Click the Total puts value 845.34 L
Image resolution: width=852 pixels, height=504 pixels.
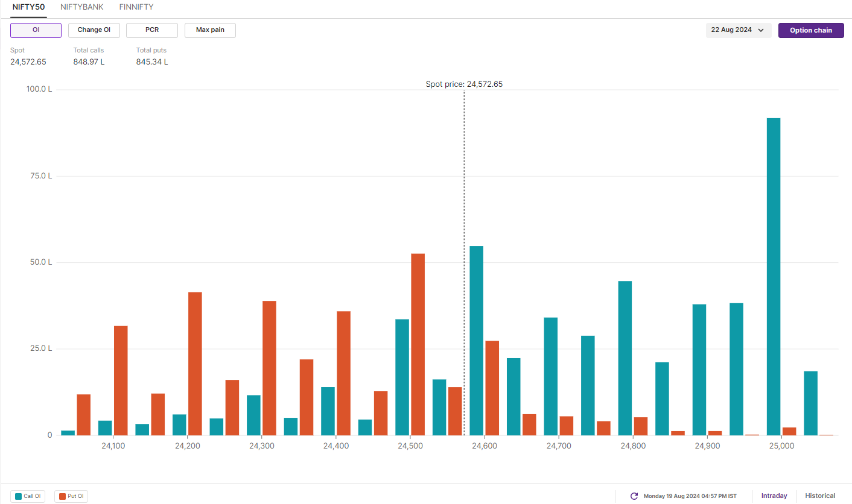[152, 61]
